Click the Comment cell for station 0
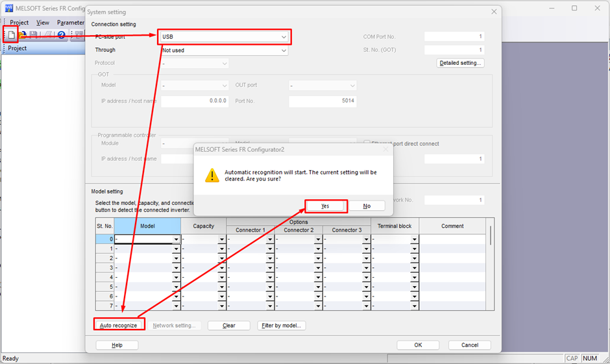Image resolution: width=610 pixels, height=364 pixels. point(452,239)
